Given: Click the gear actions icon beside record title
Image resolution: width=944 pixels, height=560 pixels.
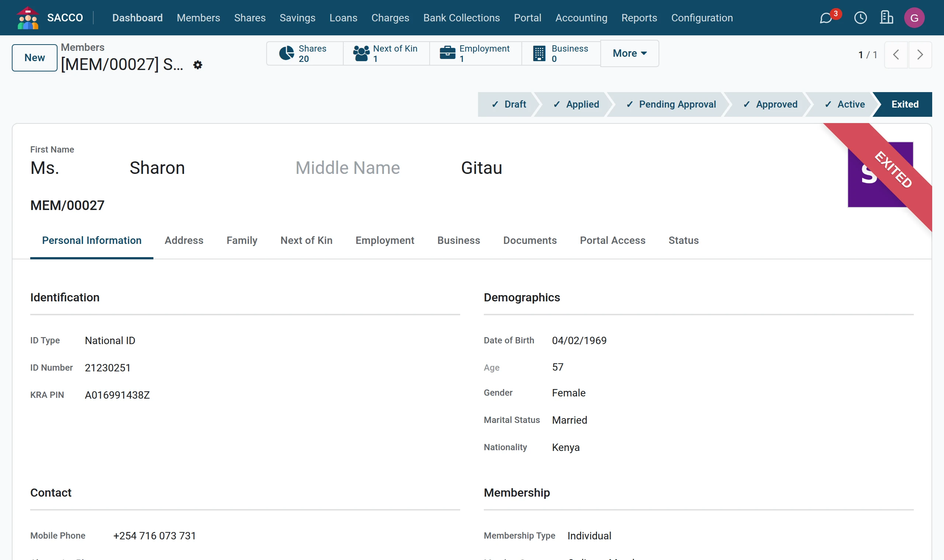Looking at the screenshot, I should click(198, 65).
